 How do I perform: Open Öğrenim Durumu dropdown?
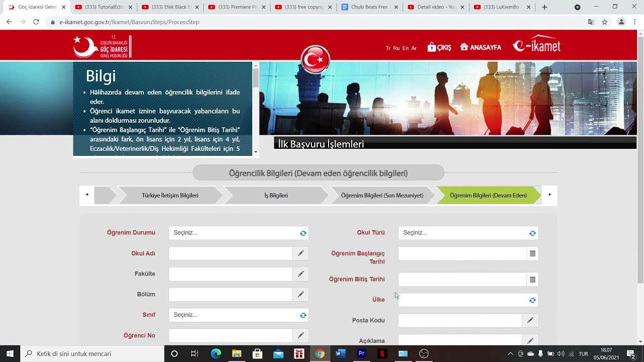pos(238,233)
